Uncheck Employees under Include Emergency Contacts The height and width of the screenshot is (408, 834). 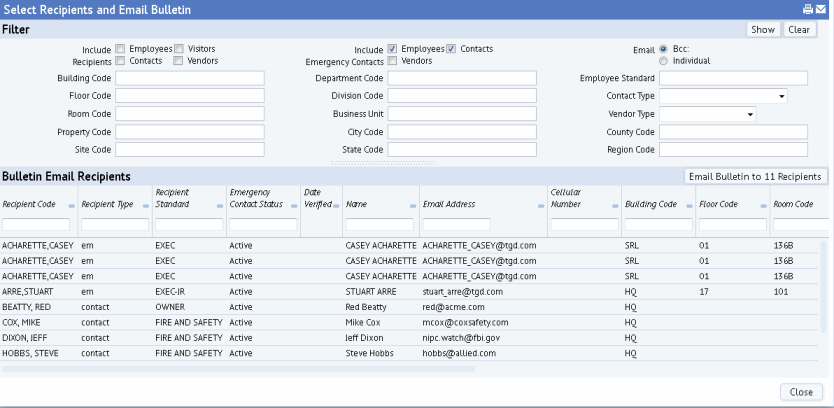pos(393,49)
